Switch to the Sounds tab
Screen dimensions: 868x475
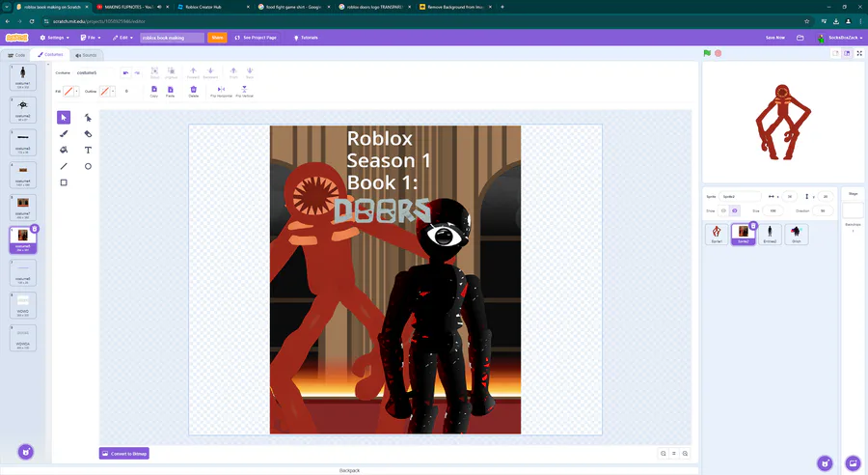(86, 55)
